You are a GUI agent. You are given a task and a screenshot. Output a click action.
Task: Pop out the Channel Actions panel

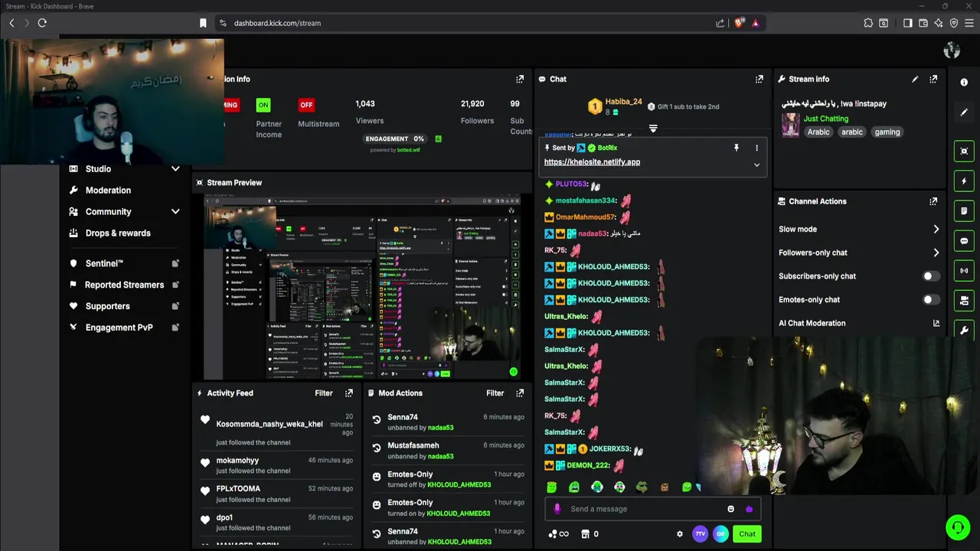[x=933, y=201]
